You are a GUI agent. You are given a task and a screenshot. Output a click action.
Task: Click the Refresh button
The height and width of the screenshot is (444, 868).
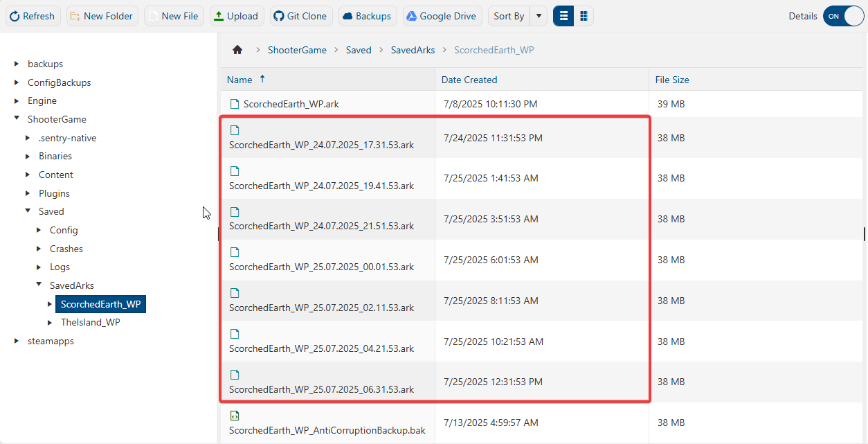coord(33,16)
